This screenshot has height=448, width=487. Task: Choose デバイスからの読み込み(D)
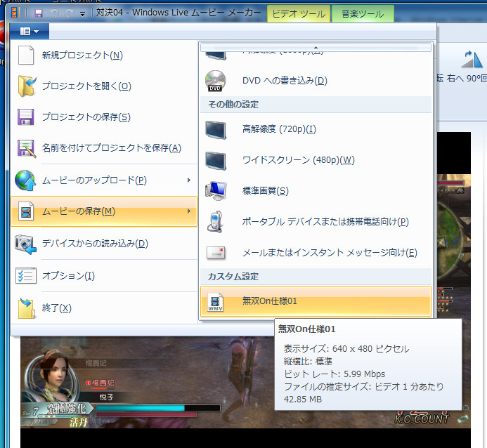coord(104,244)
